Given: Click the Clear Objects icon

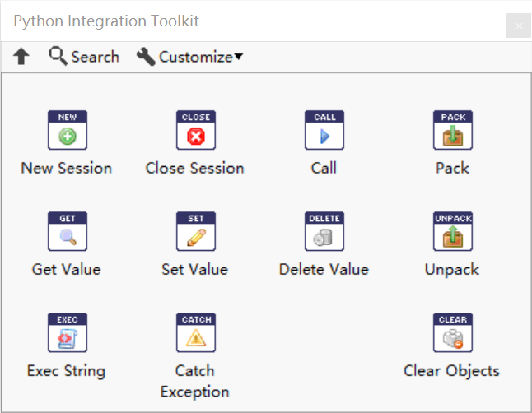Looking at the screenshot, I should (x=452, y=332).
